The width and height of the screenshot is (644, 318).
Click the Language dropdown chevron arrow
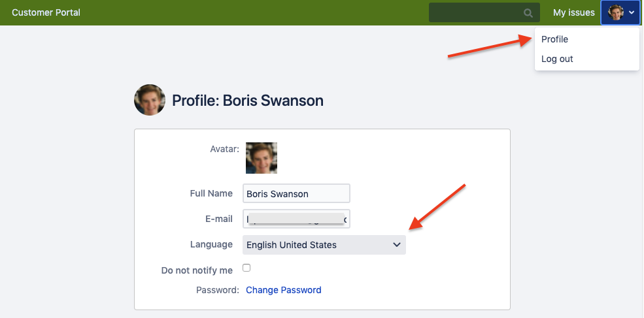(396, 245)
